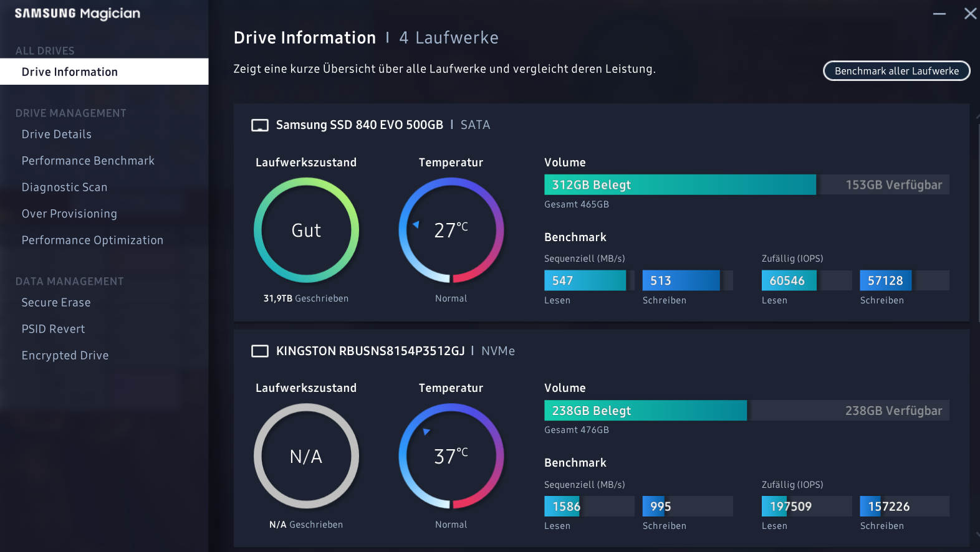Click the 312GB Belegt volume bar
Image resolution: width=980 pixels, height=552 pixels.
(x=680, y=185)
